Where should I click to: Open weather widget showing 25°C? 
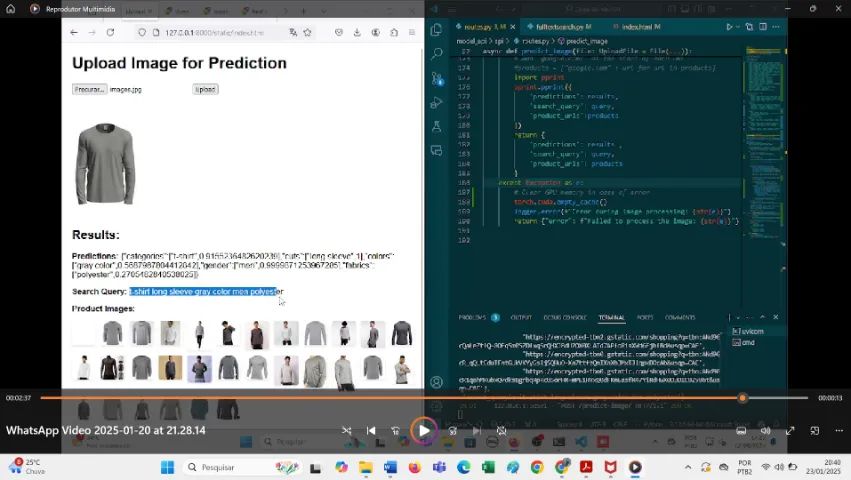point(27,467)
